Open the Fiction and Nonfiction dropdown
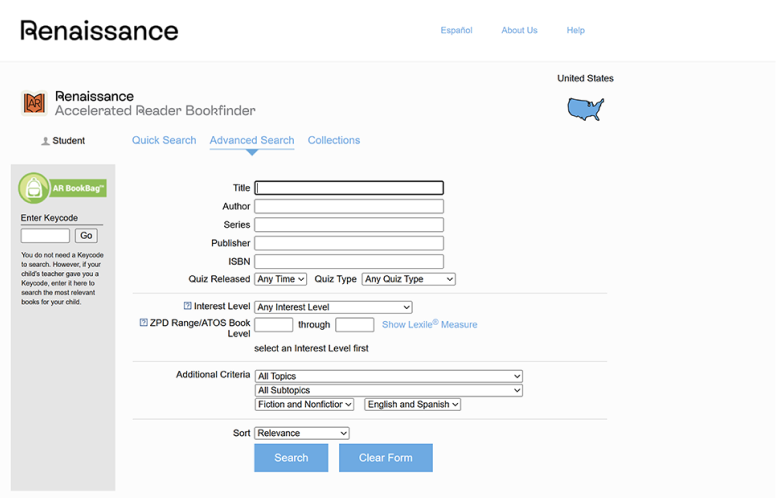Image resolution: width=776 pixels, height=498 pixels. 304,404
